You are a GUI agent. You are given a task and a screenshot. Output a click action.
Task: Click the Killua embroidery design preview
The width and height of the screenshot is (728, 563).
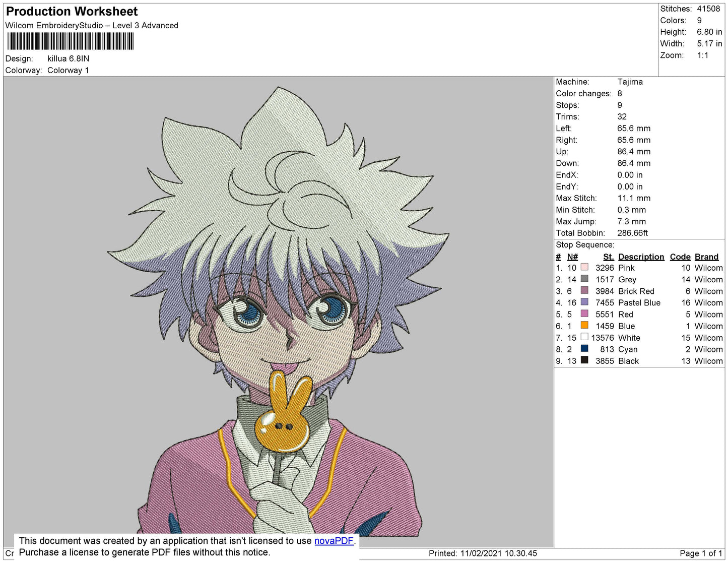click(x=279, y=312)
